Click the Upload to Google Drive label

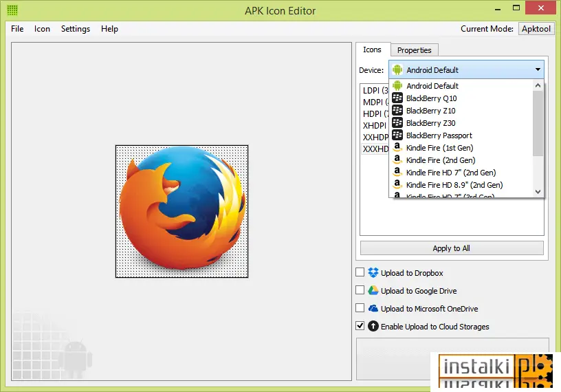pos(419,291)
